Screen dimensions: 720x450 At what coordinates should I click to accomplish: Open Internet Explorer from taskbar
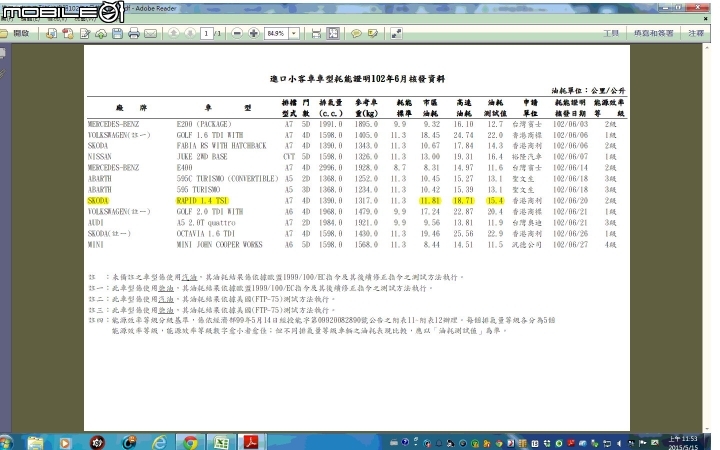coord(159,443)
